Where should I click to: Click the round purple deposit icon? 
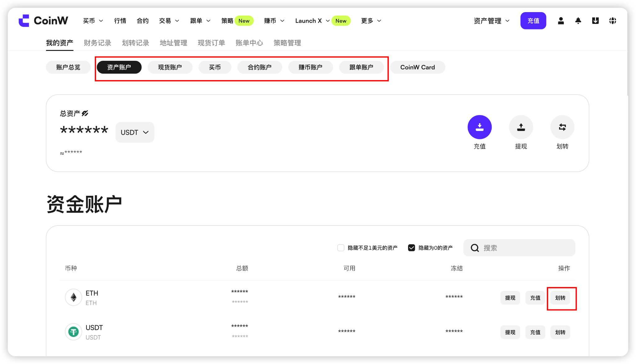point(479,127)
